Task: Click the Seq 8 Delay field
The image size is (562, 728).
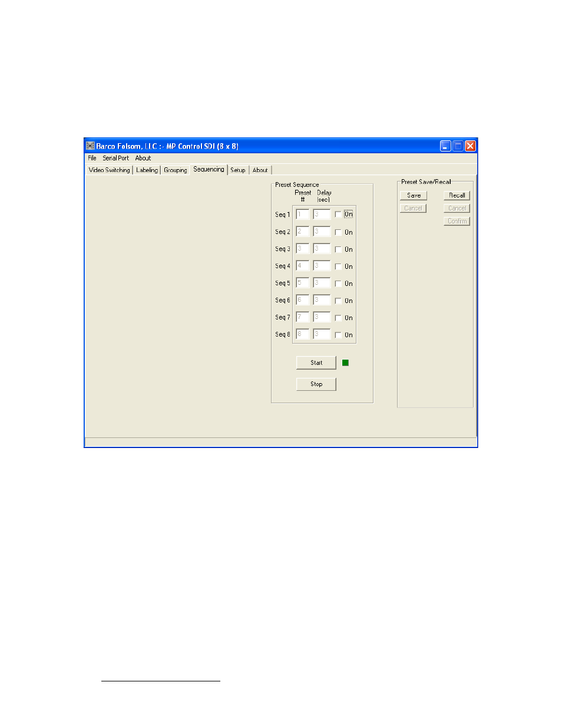Action: click(x=322, y=334)
